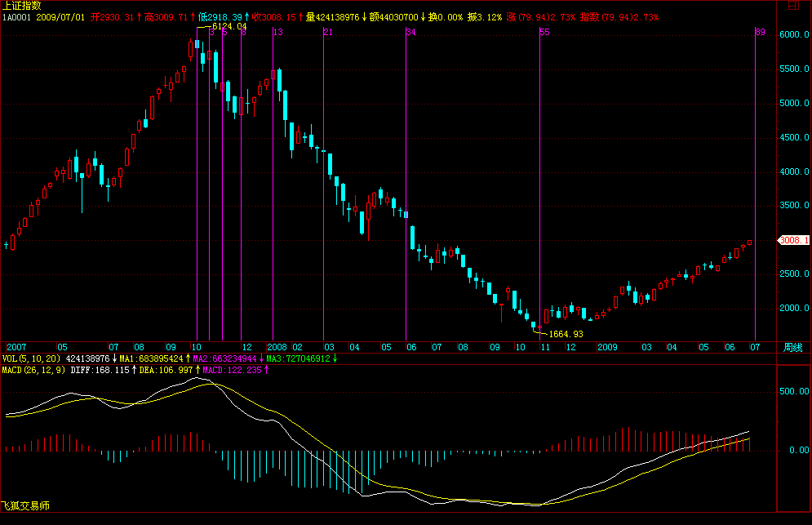Click the closing price 收3008.15
The width and height of the screenshot is (812, 525).
pyautogui.click(x=273, y=17)
